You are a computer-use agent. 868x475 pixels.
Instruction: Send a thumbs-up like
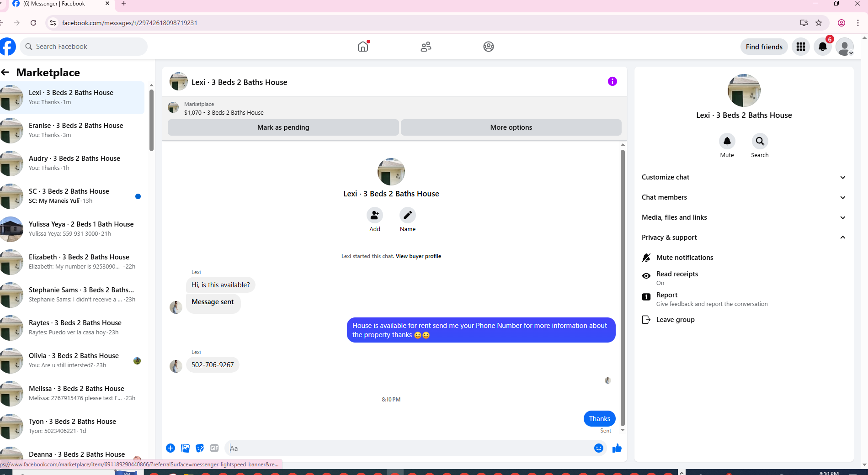click(617, 448)
